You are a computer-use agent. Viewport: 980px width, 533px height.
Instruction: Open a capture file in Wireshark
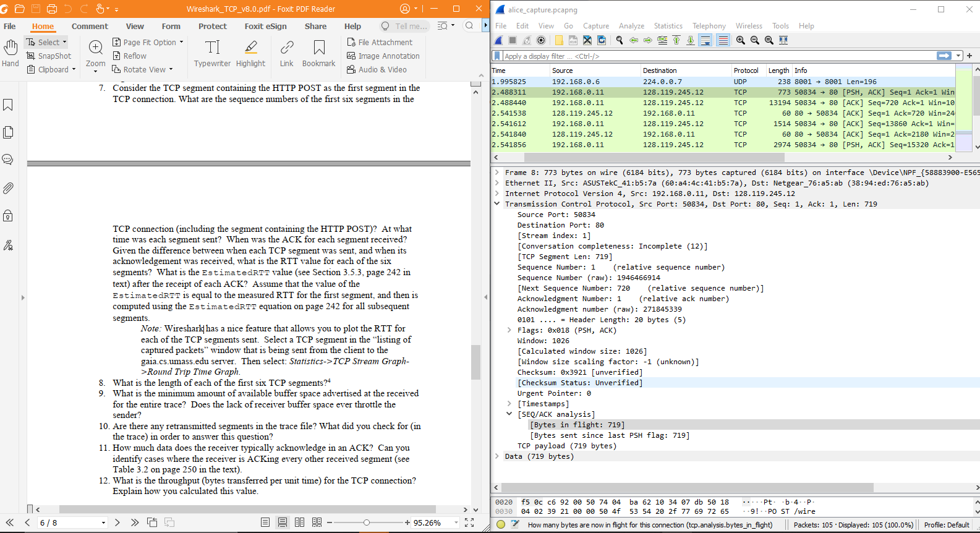coord(559,40)
